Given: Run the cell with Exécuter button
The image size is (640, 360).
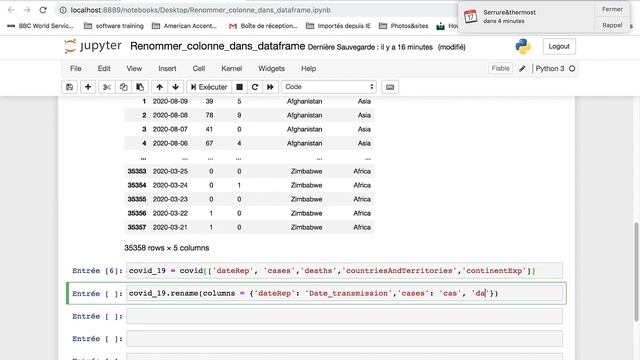Looking at the screenshot, I should (209, 87).
